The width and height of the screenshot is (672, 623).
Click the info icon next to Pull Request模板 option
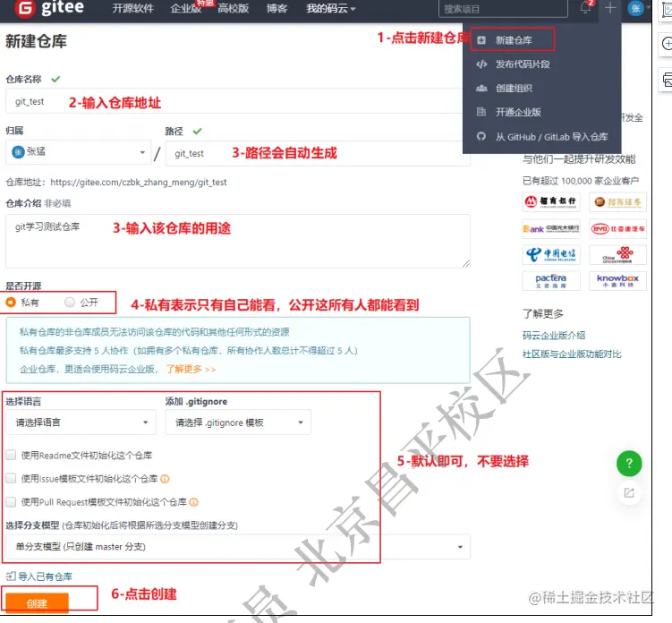coord(193,502)
